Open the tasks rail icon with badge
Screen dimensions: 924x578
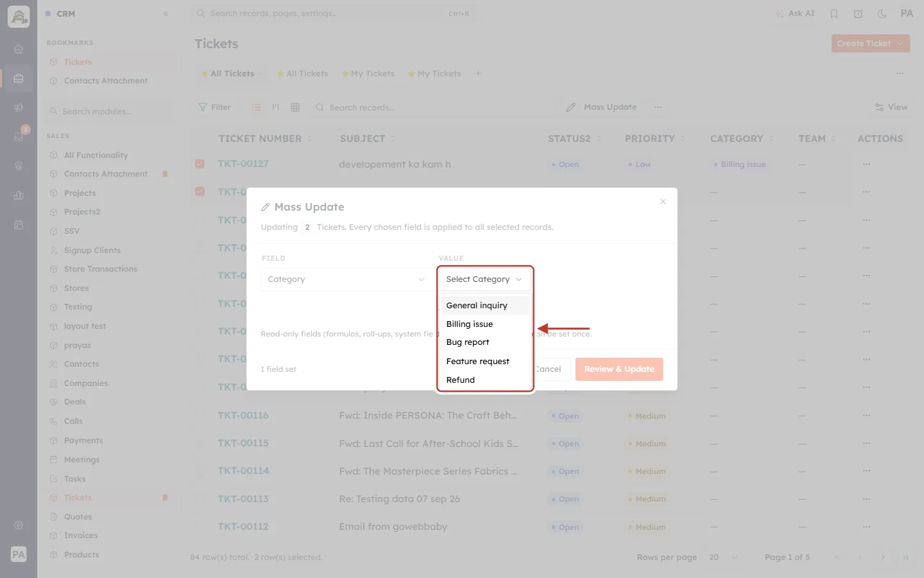(19, 136)
